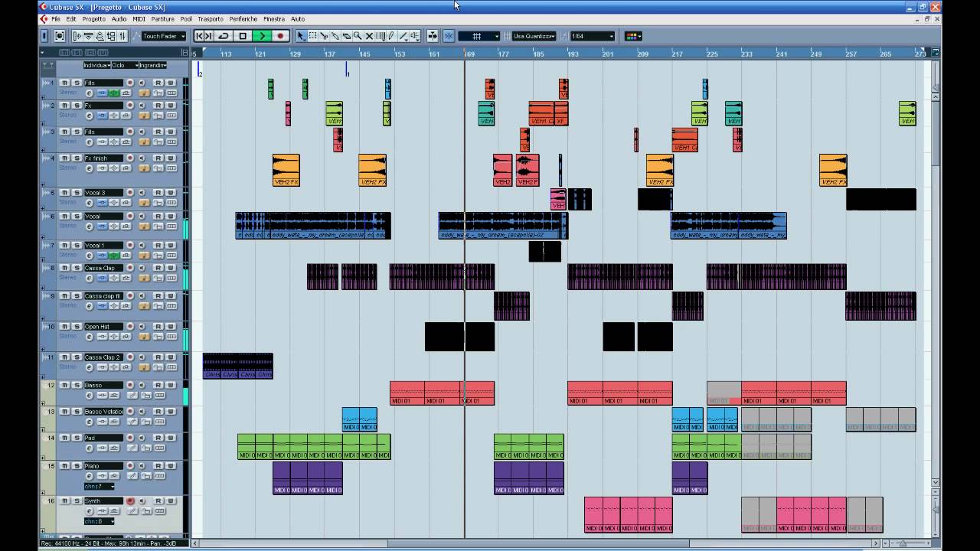Viewport: 980px width, 551px height.
Task: Select the Mute X tool
Action: click(369, 36)
